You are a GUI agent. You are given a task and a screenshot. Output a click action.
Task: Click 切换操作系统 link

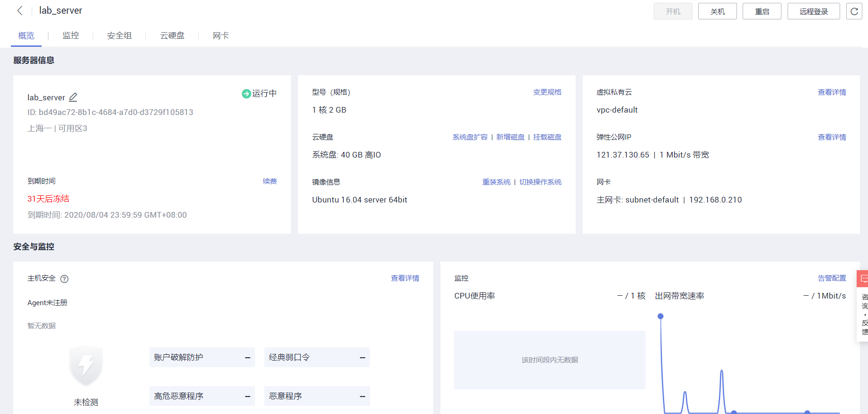(540, 182)
